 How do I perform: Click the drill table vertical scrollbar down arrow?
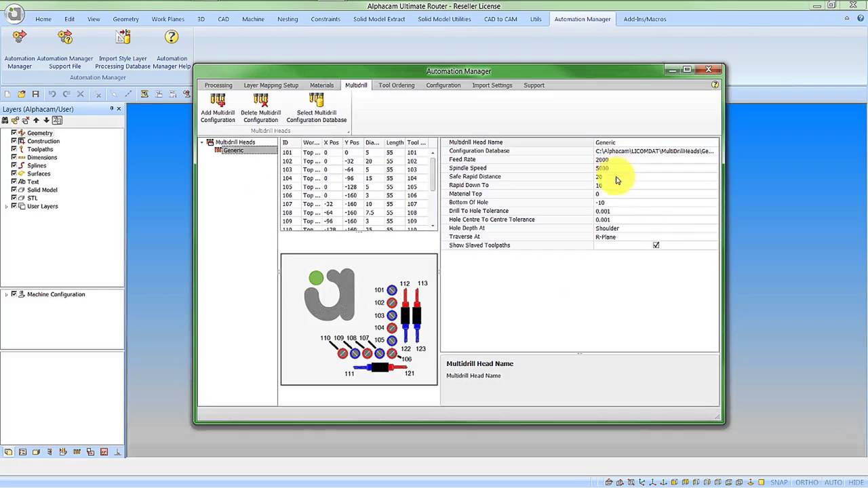(433, 226)
